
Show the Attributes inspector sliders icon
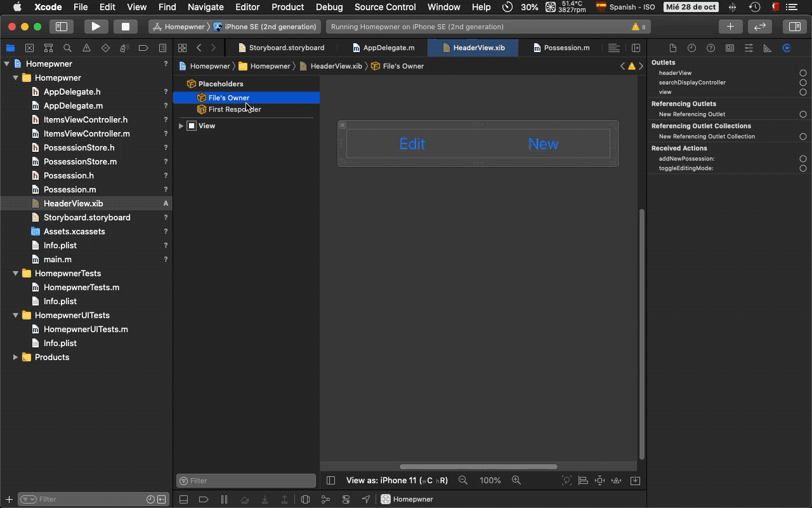click(749, 48)
